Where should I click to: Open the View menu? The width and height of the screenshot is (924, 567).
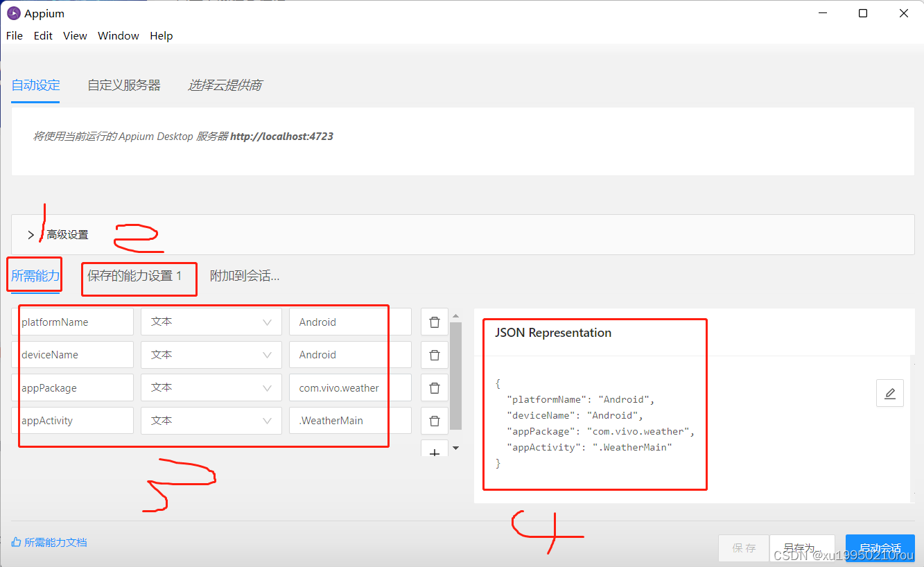[x=75, y=36]
